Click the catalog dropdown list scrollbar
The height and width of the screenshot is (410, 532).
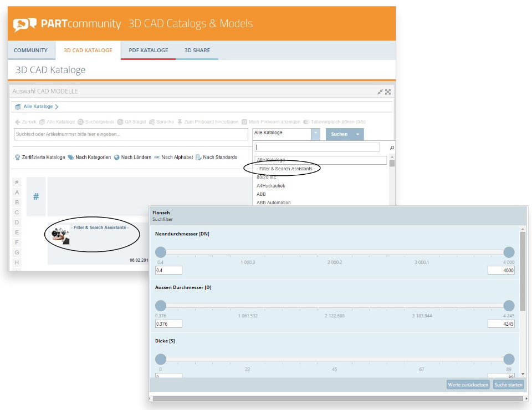392,163
